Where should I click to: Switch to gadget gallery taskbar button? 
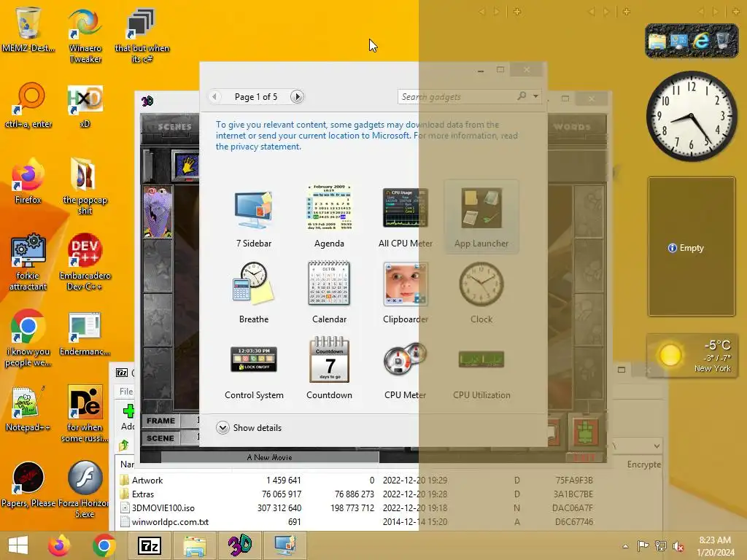pyautogui.click(x=285, y=545)
